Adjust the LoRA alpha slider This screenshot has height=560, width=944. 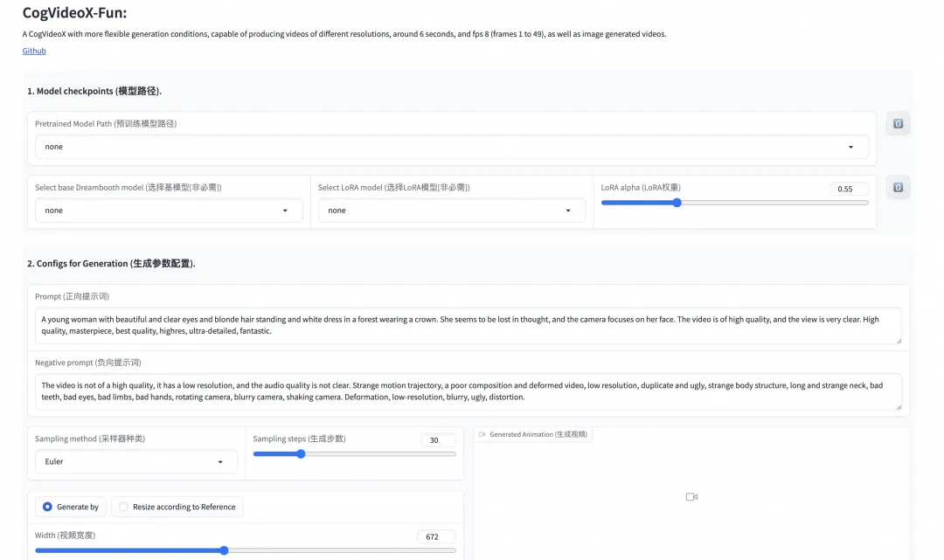[x=677, y=202]
